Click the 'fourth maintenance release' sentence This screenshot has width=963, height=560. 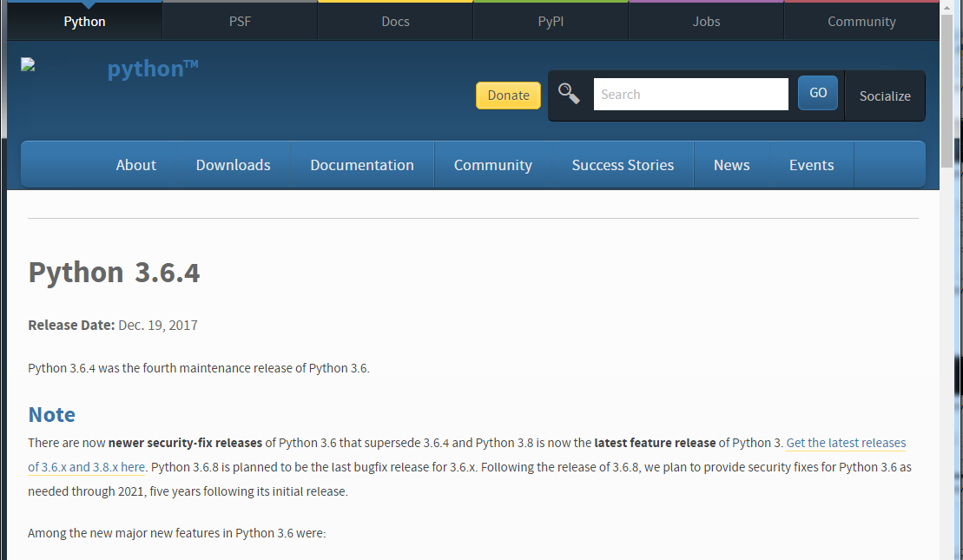pyautogui.click(x=198, y=368)
